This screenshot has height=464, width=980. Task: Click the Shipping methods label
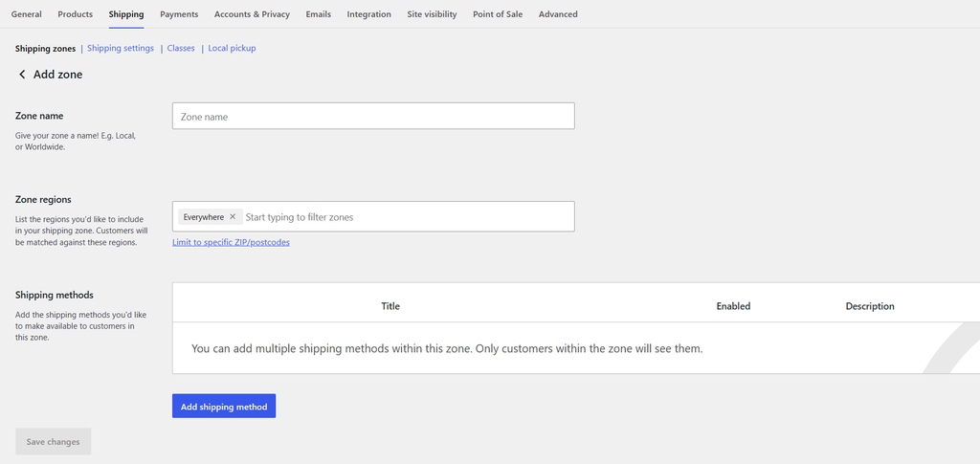[x=55, y=295]
